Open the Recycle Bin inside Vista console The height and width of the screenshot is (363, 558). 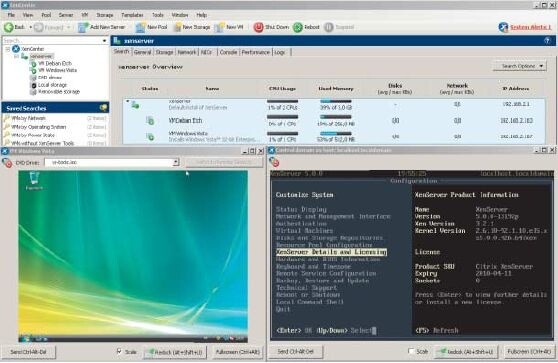coord(34,180)
